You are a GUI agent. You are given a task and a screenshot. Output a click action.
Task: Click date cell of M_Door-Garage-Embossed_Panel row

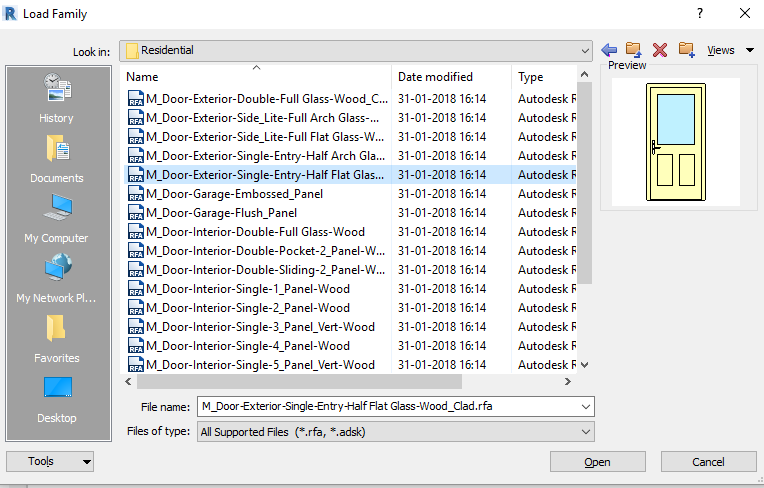click(x=442, y=194)
